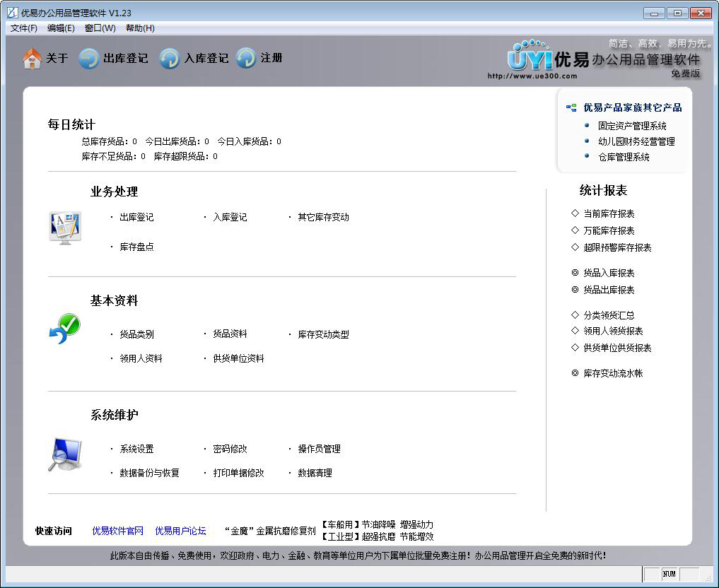
Task: Open 打印单据修改 link
Action: pyautogui.click(x=238, y=473)
